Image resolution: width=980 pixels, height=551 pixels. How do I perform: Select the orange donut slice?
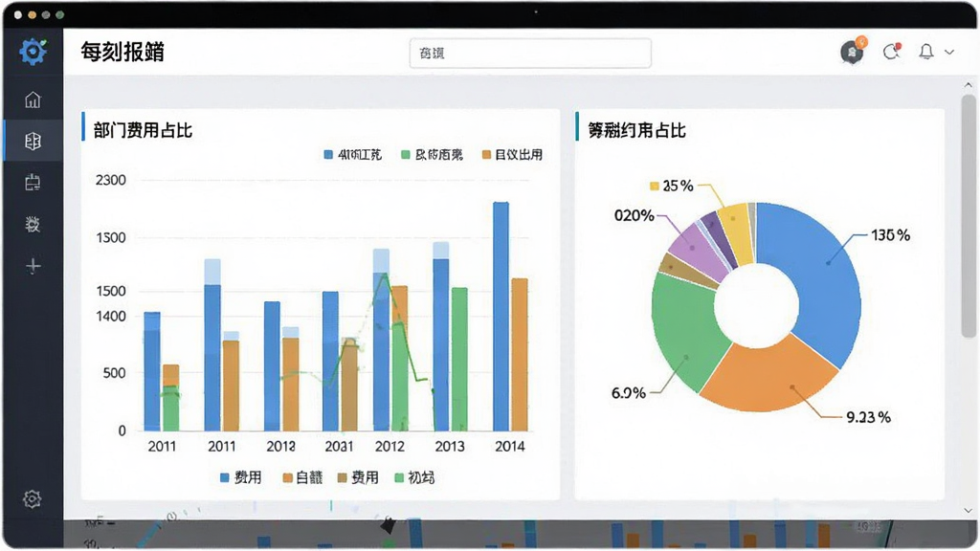tap(772, 379)
